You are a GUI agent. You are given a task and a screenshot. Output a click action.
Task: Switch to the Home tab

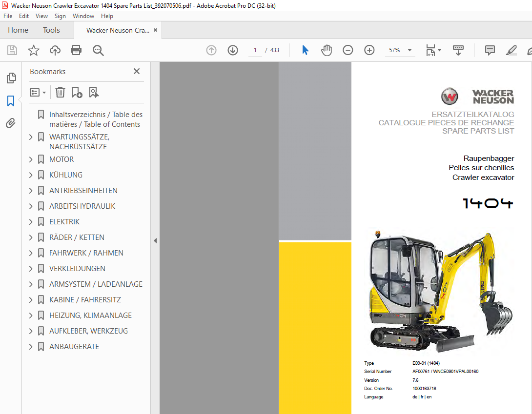coord(18,30)
